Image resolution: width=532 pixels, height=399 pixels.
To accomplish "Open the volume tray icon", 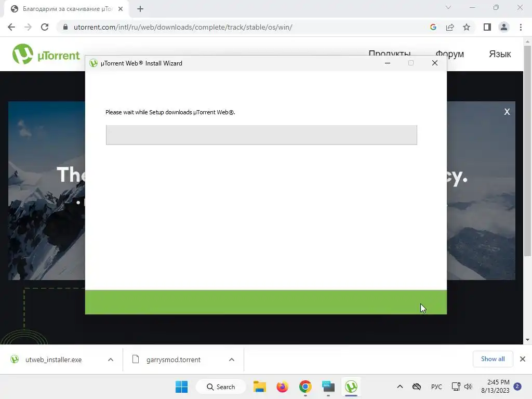I will click(x=468, y=387).
